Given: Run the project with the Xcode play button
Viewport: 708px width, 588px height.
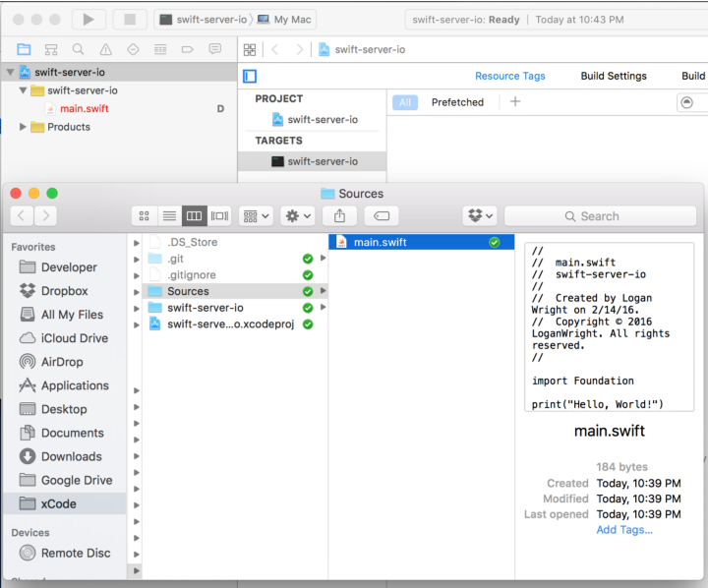Looking at the screenshot, I should tap(88, 20).
